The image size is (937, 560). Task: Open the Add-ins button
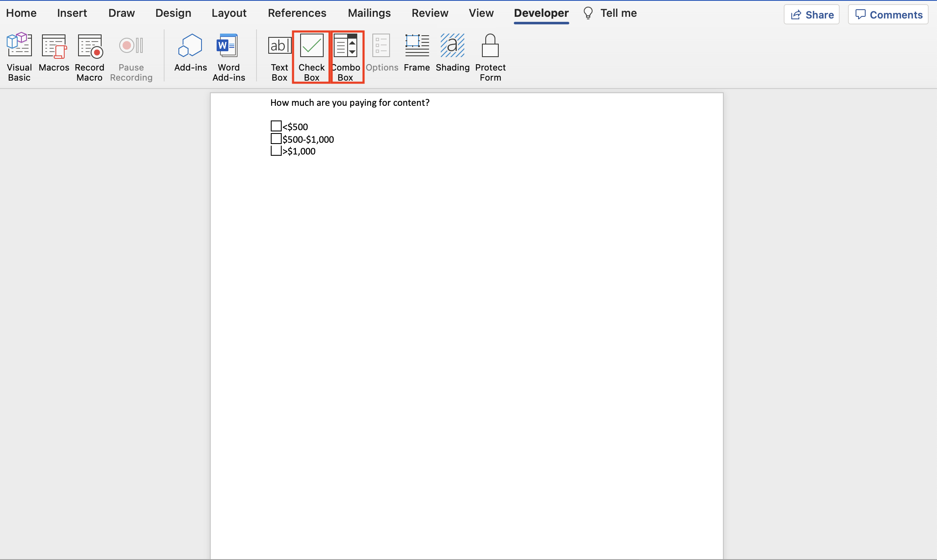(x=191, y=52)
